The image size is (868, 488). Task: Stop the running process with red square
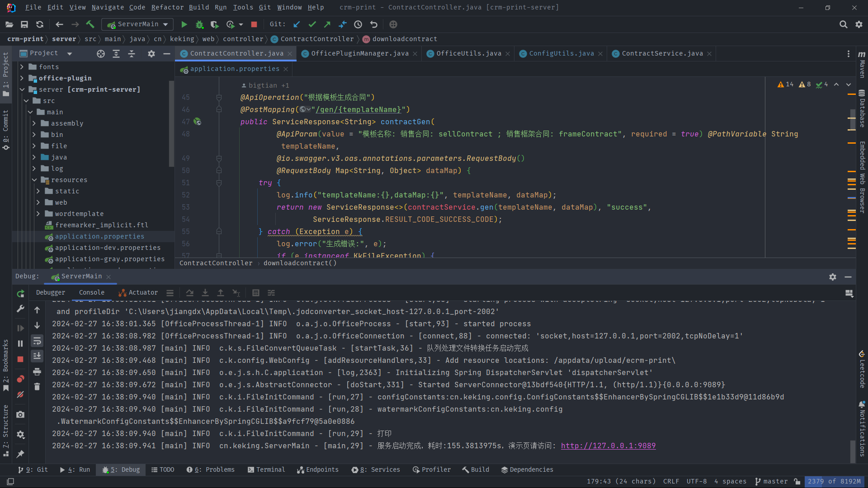pyautogui.click(x=254, y=24)
